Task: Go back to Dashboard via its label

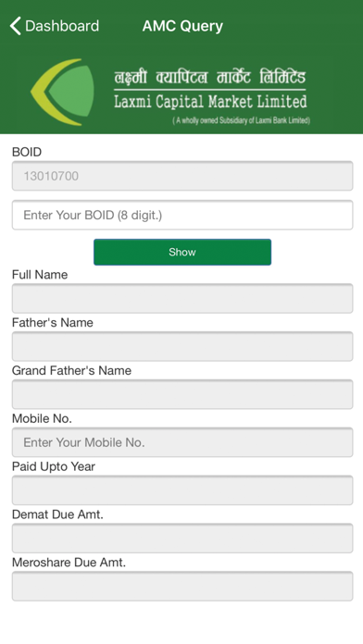Action: (62, 26)
